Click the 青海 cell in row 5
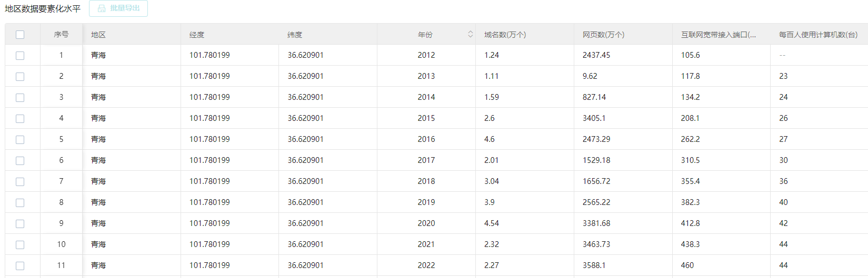 coord(98,139)
